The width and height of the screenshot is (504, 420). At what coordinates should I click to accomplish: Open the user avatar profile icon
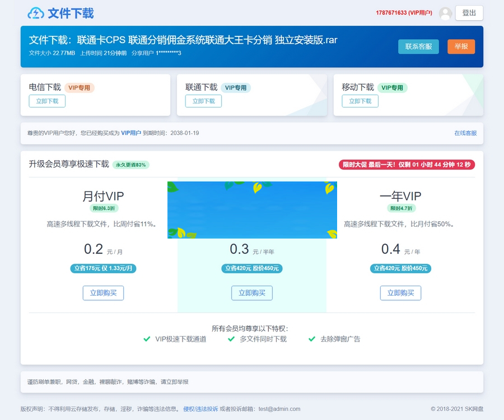coord(445,13)
